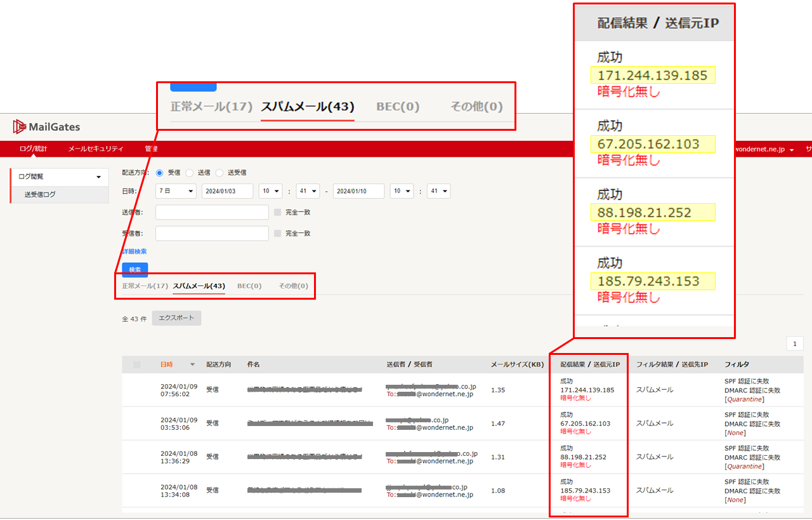
Task: Click the 1.08 mail size value
Action: coord(498,490)
